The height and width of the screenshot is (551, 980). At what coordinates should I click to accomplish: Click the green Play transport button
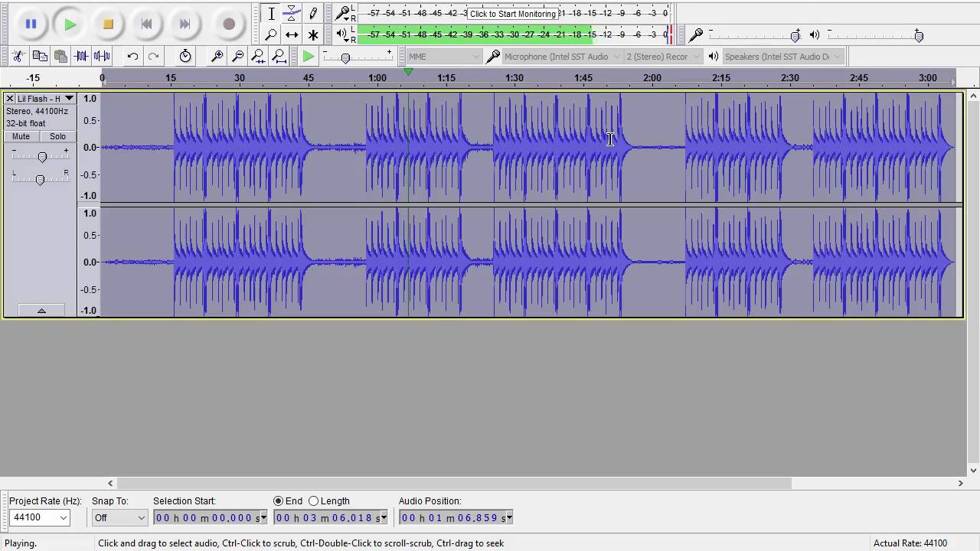tap(70, 24)
